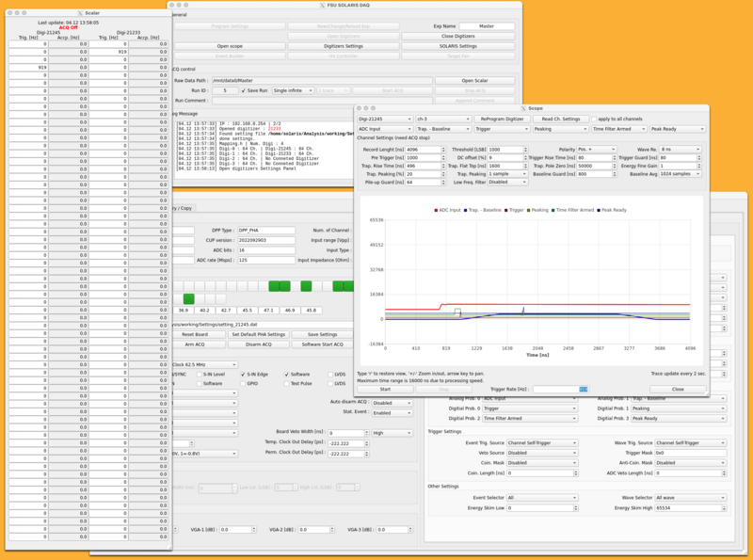Click the Reset Board button
Viewport: 753px width, 560px height.
pyautogui.click(x=195, y=334)
